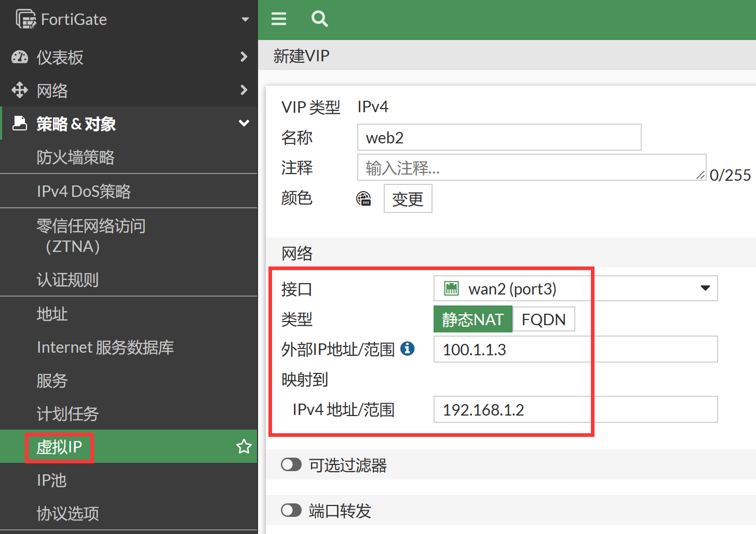Viewport: 756px width, 534px height.
Task: Click the FortiGate logo icon
Action: pos(25,19)
